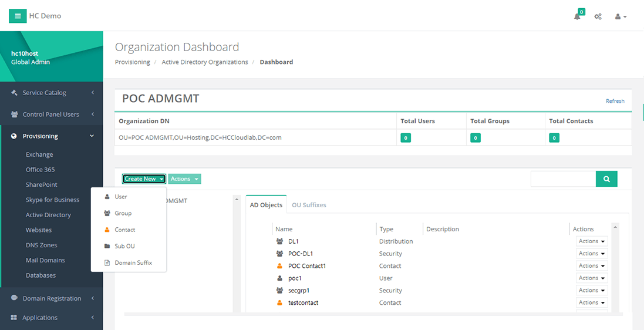Click the Domain Registration icon in sidebar
644x330 pixels.
14,298
